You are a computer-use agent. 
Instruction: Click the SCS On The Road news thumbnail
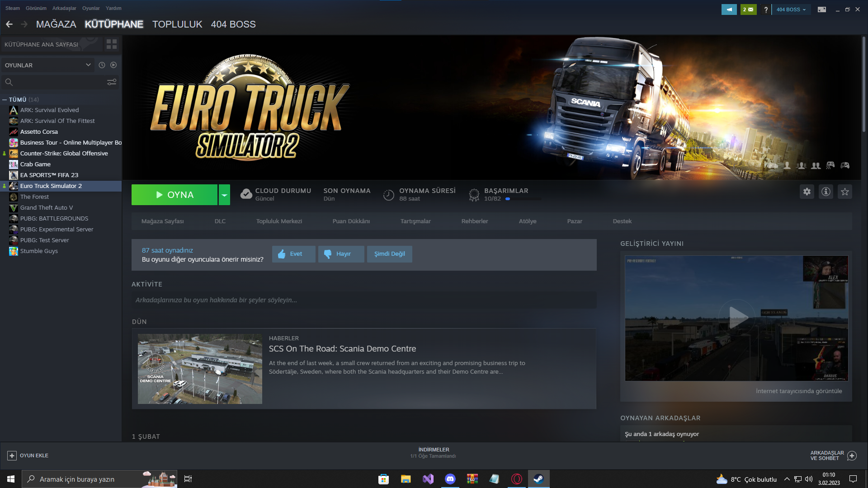pos(199,368)
